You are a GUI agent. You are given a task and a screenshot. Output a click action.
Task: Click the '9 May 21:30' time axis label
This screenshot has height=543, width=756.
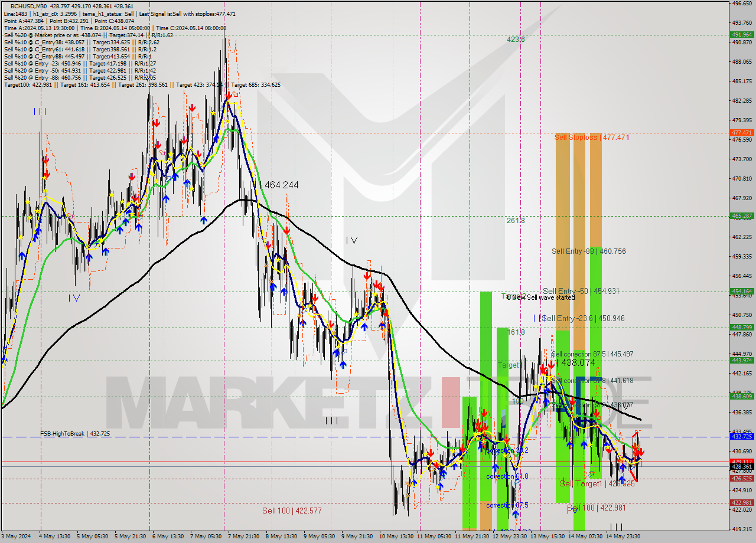(357, 537)
